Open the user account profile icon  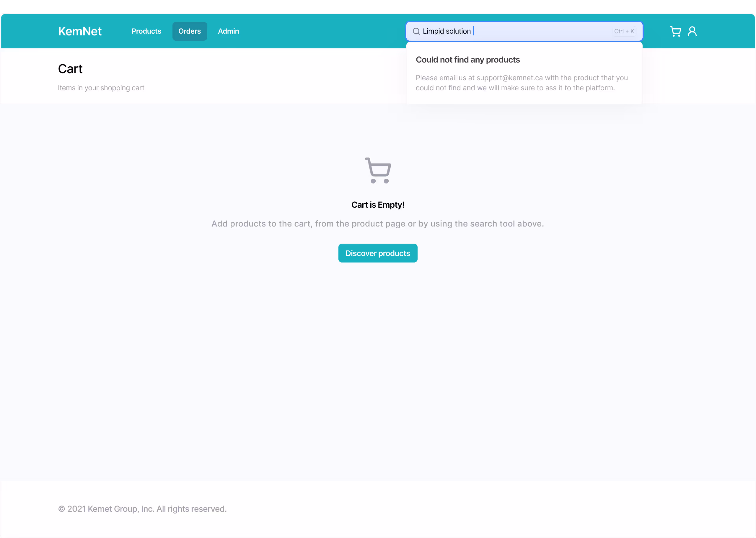[x=692, y=32]
